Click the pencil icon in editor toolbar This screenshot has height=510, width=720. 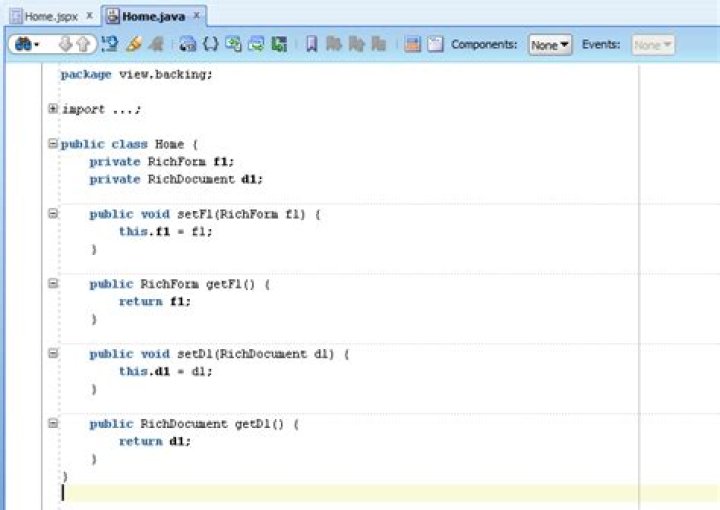[133, 45]
